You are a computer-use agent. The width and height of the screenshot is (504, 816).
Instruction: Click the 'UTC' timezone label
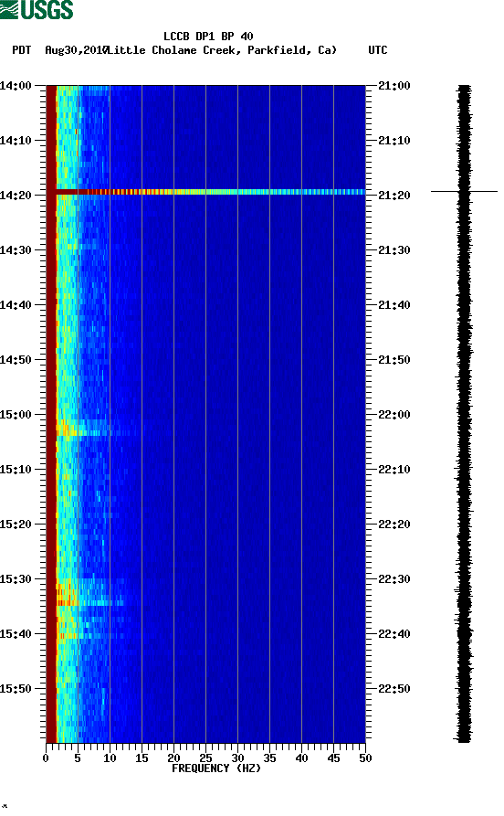pos(378,50)
